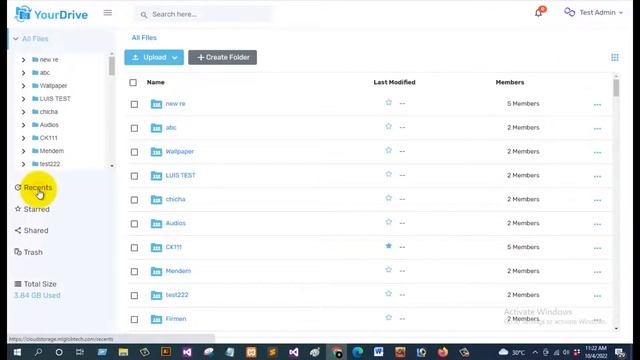Open more options for abc row
Viewport: 640px width, 360px height.
pyautogui.click(x=598, y=129)
